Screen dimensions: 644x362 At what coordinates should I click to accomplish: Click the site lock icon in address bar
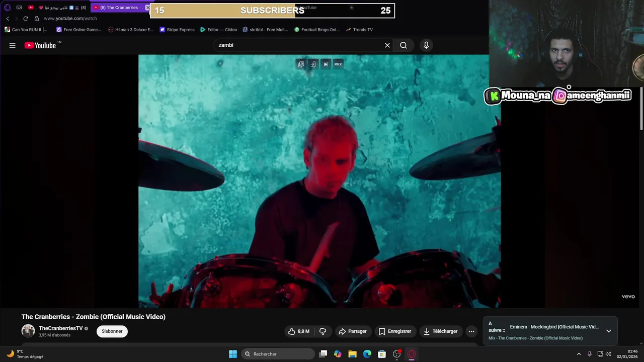pyautogui.click(x=36, y=19)
